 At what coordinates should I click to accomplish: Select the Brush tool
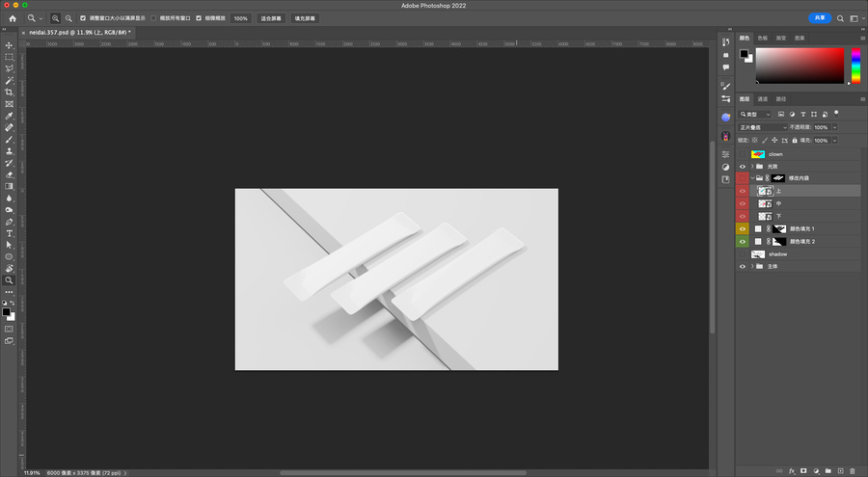(x=9, y=140)
